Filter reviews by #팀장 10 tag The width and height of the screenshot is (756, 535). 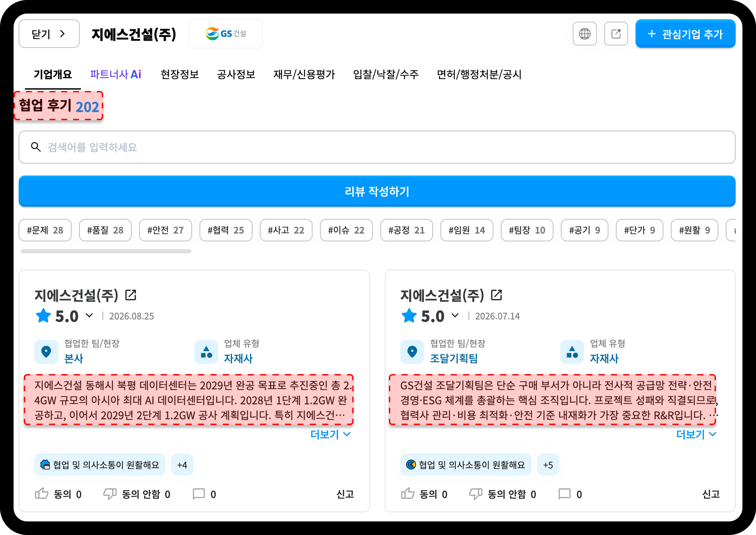click(527, 230)
